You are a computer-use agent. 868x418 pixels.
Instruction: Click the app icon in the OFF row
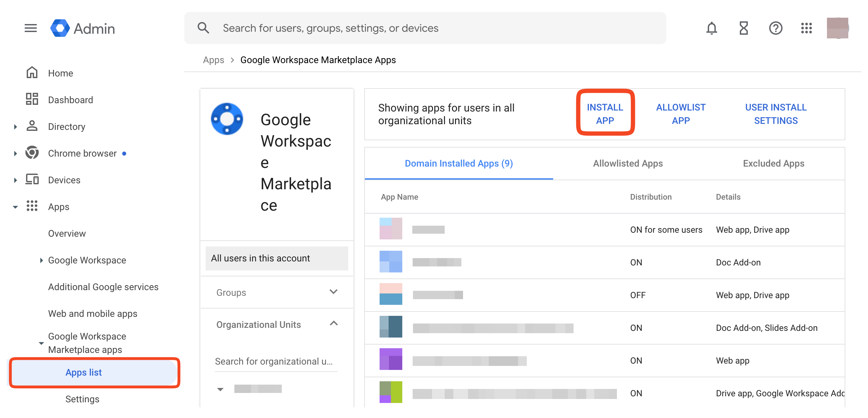(391, 294)
